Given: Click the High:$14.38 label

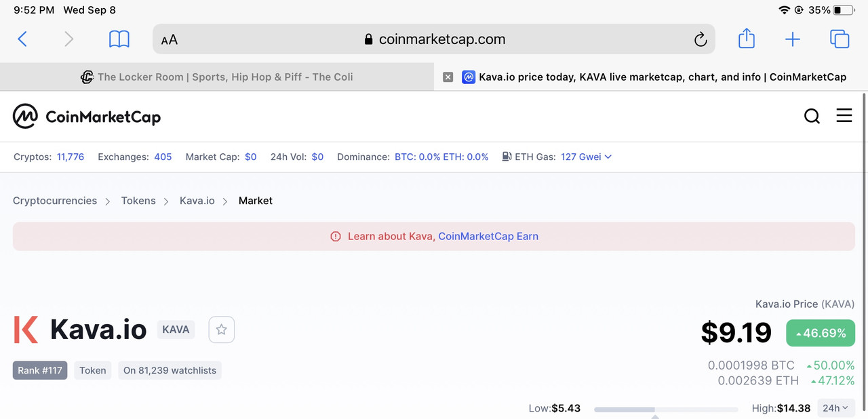Looking at the screenshot, I should [781, 408].
